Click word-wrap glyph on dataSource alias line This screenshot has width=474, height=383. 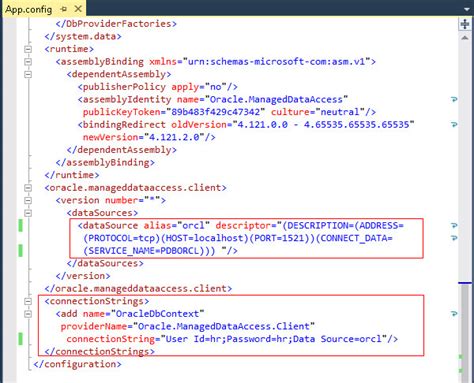coord(454,226)
